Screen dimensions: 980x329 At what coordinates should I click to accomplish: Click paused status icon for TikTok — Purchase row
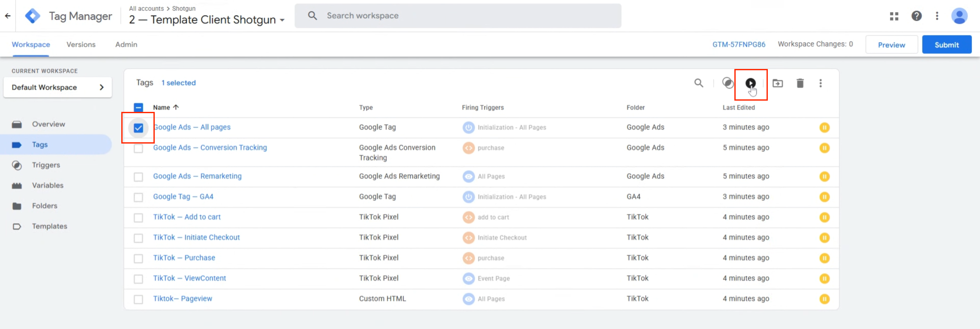click(824, 258)
